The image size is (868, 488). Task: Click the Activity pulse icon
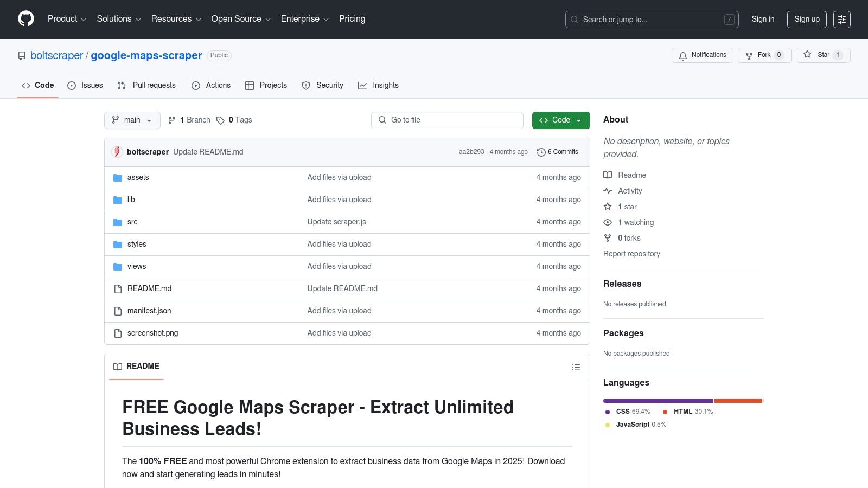pyautogui.click(x=608, y=191)
